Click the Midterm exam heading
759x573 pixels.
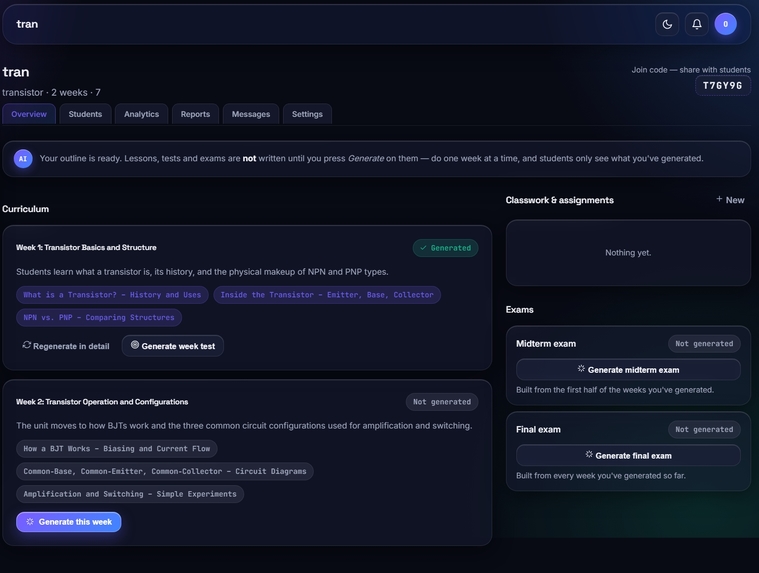(x=546, y=344)
